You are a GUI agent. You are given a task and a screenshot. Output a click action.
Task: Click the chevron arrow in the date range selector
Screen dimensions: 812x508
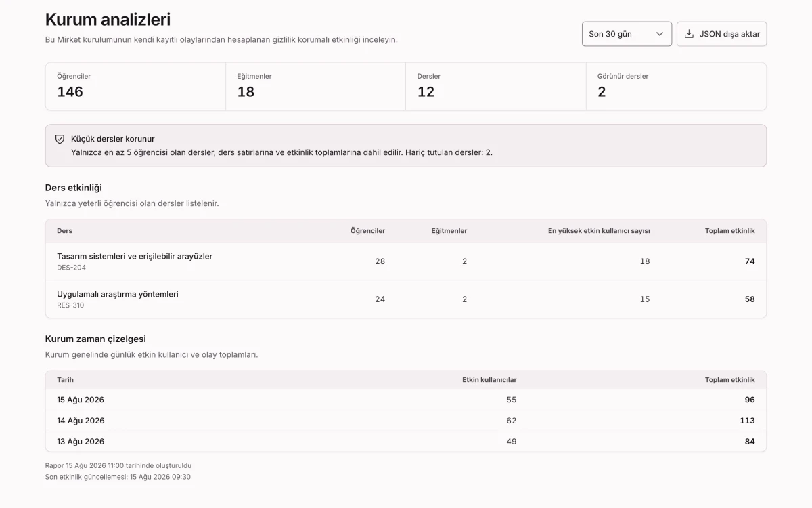tap(660, 34)
